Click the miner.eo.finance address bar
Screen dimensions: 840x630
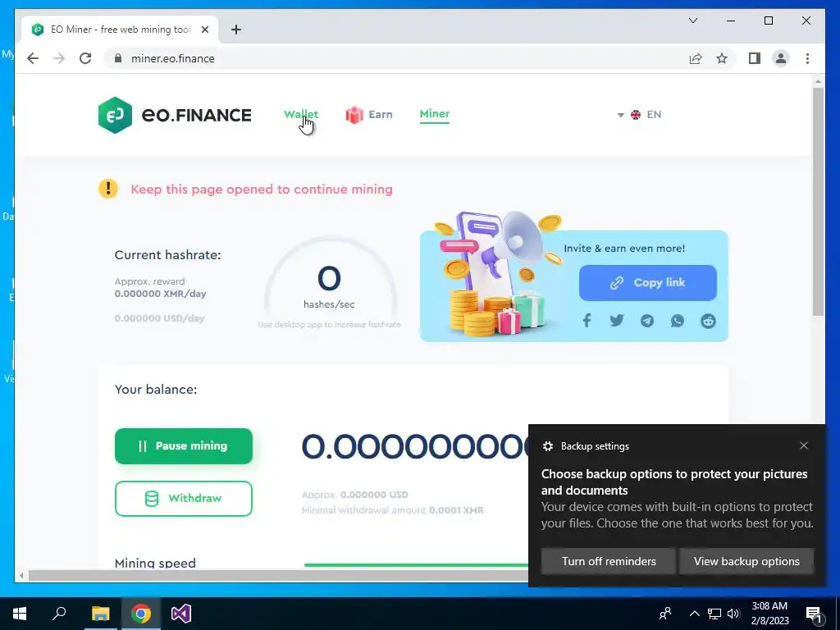click(396, 58)
